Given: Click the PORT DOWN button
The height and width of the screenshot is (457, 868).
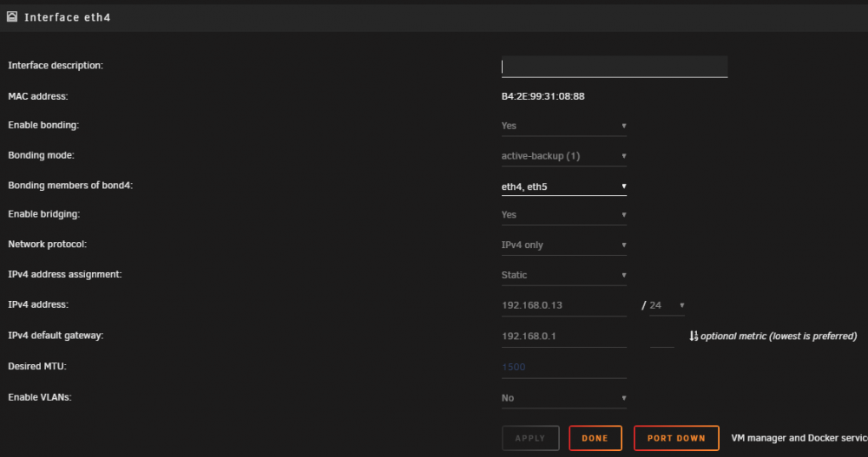Looking at the screenshot, I should 676,438.
